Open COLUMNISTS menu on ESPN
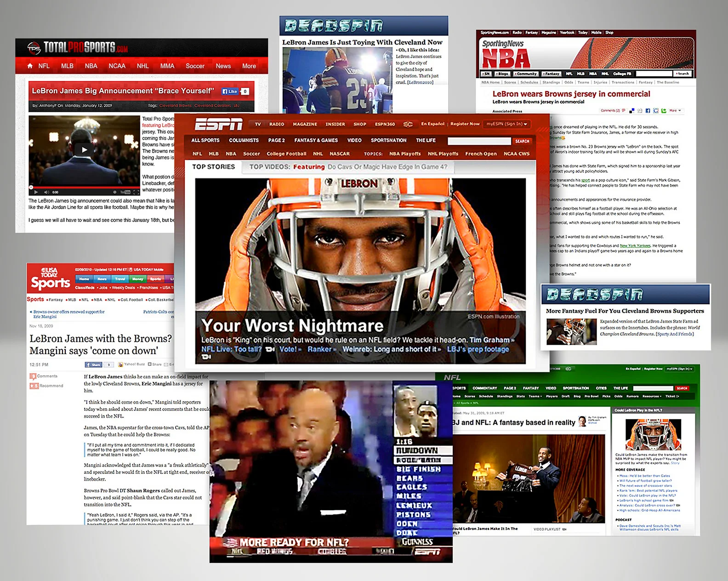This screenshot has width=728, height=581. (244, 141)
